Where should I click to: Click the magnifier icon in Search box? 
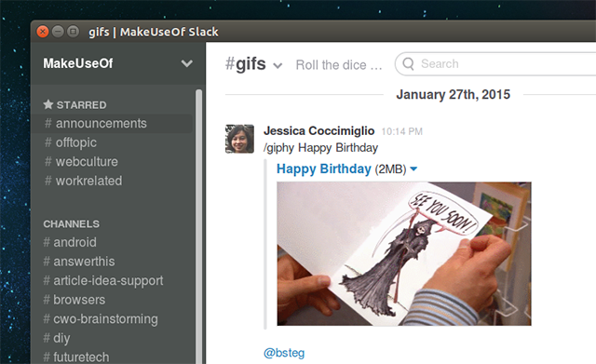(408, 63)
